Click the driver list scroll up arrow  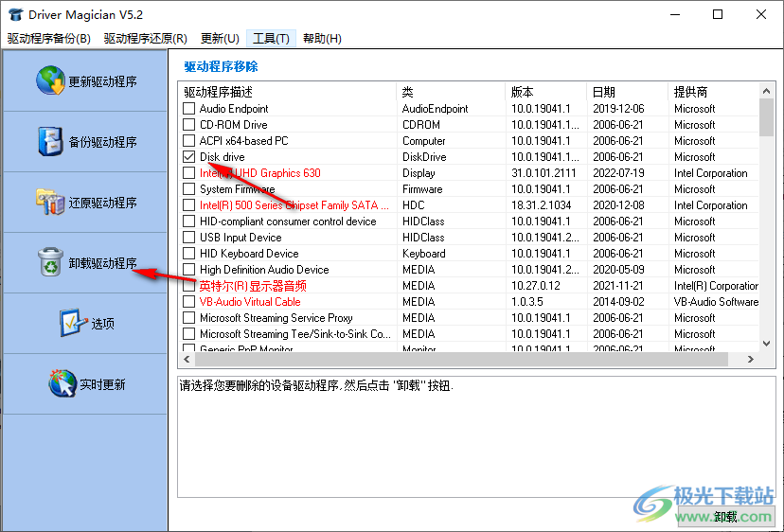766,91
